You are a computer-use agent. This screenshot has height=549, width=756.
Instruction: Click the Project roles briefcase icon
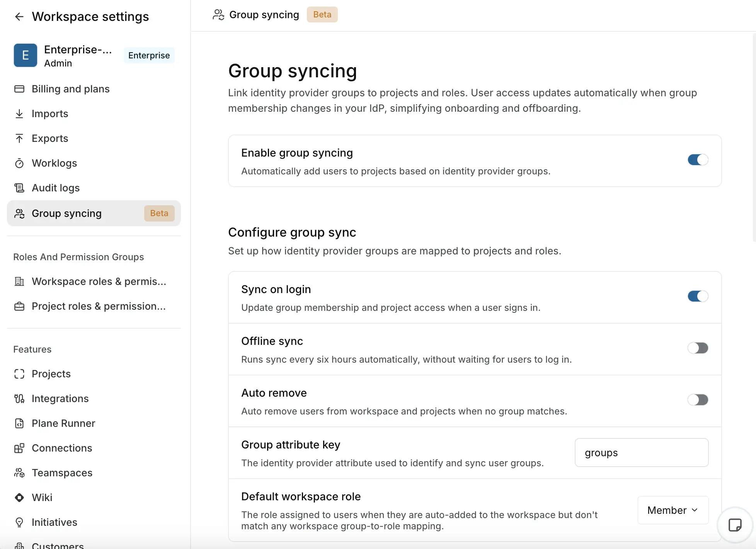pos(19,306)
